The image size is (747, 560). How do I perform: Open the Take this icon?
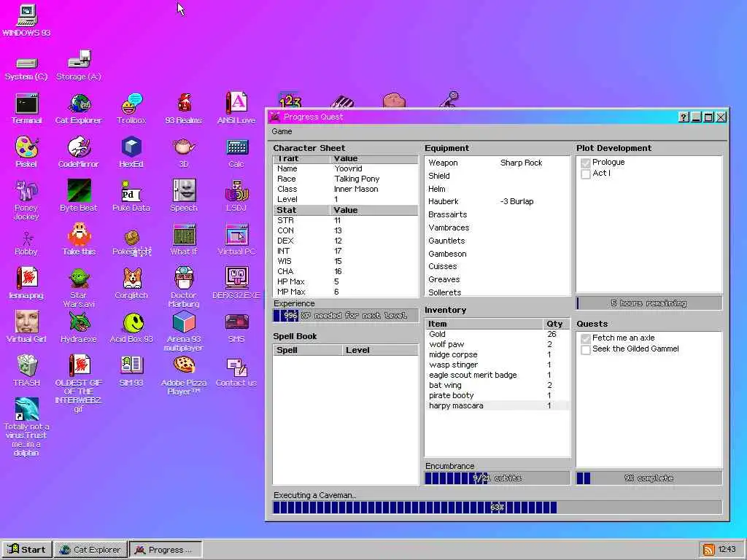click(79, 239)
